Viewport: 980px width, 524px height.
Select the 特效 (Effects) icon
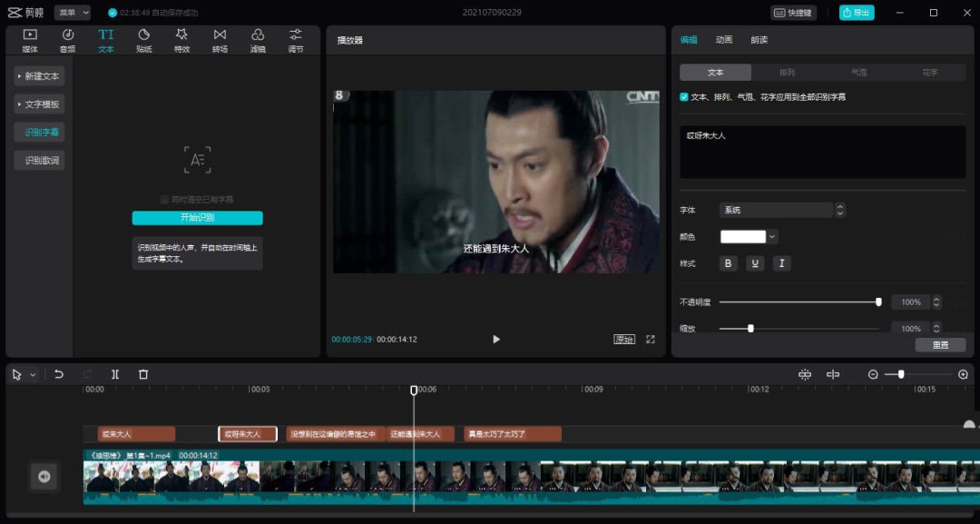181,38
